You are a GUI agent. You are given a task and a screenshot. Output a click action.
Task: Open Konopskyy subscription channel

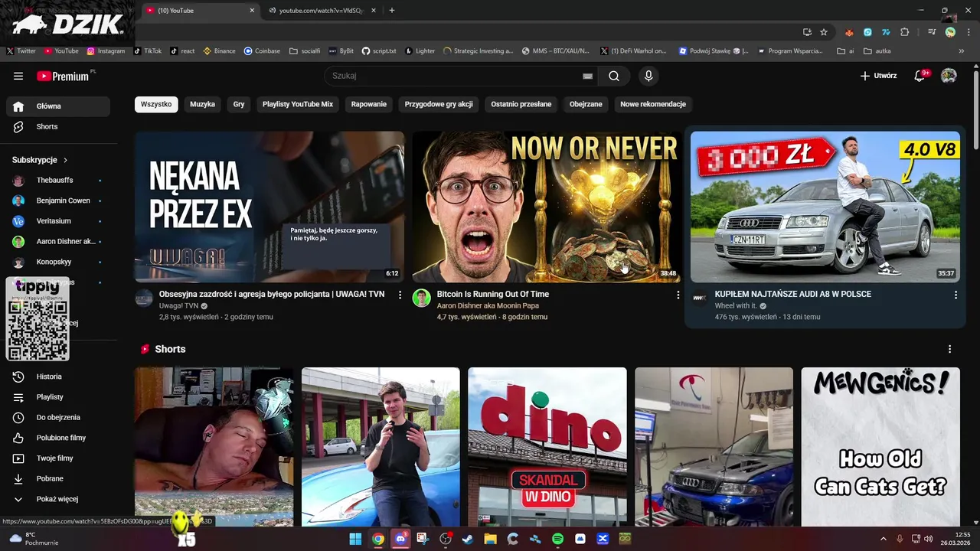coord(58,262)
